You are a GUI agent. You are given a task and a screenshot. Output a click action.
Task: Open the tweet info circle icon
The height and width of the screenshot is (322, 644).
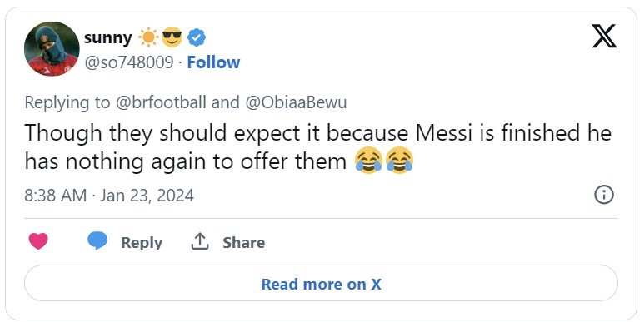click(x=604, y=195)
